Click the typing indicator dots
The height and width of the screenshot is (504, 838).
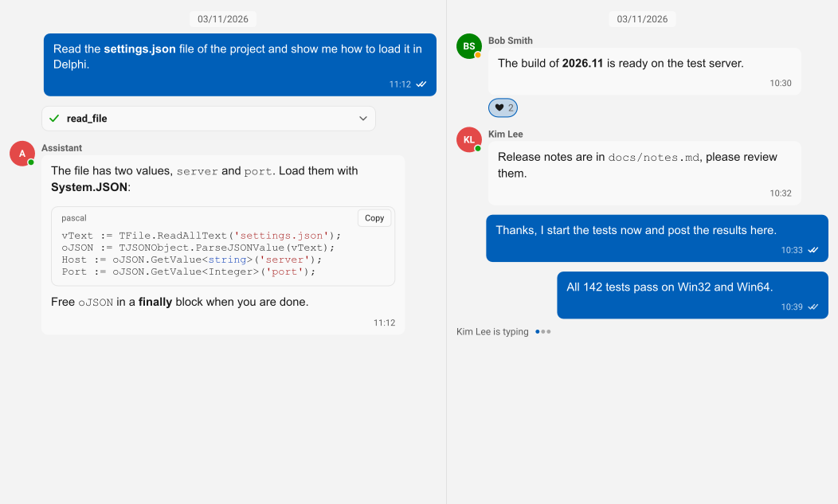(543, 332)
